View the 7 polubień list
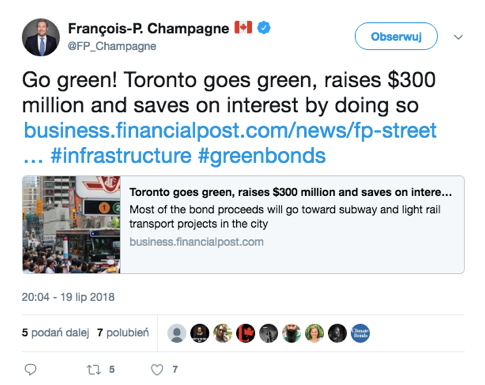The width and height of the screenshot is (485, 385). [123, 332]
